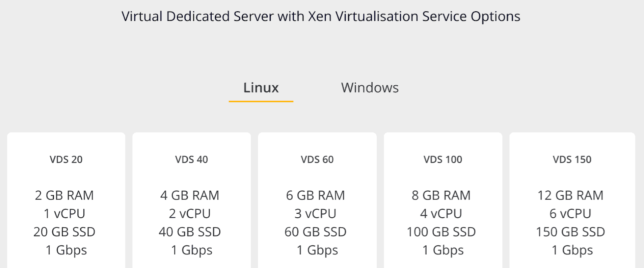Select the VDS 150 plan title
Image resolution: width=644 pixels, height=268 pixels.
572,159
